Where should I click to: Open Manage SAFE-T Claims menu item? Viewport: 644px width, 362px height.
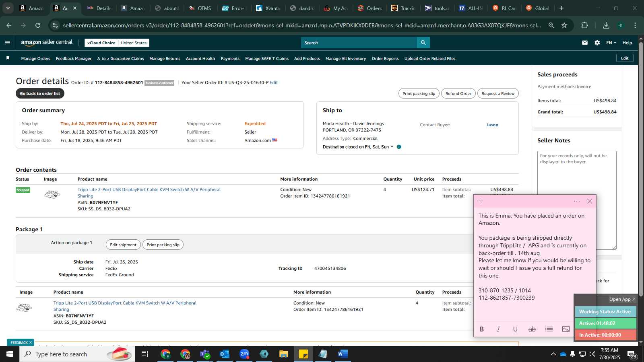coord(267,59)
